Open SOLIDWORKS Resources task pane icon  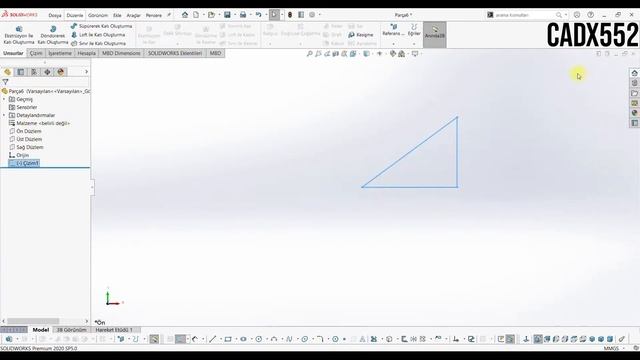point(634,73)
